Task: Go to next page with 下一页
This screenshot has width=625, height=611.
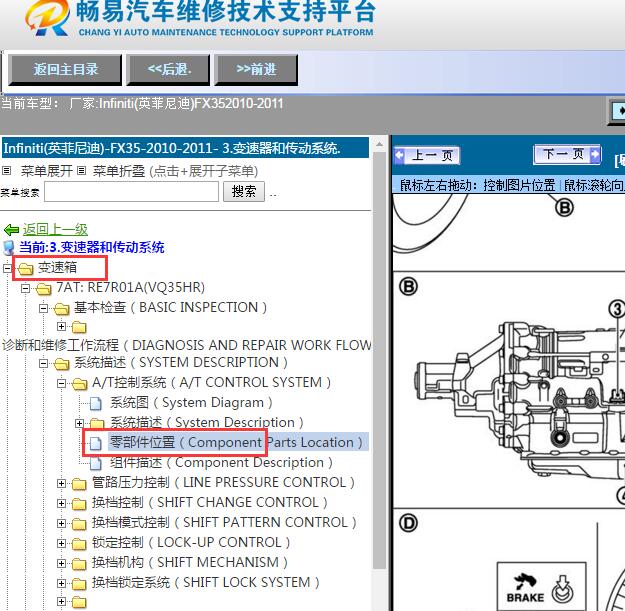Action: click(x=567, y=154)
